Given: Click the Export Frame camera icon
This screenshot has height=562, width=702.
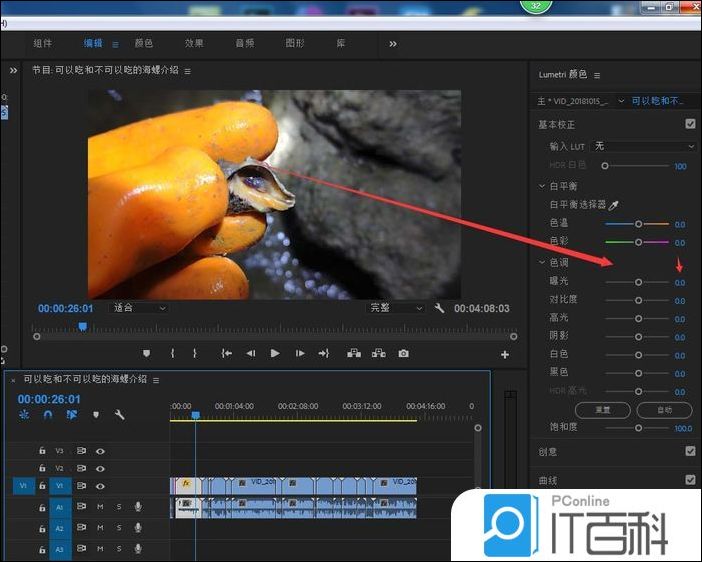Looking at the screenshot, I should (x=403, y=353).
